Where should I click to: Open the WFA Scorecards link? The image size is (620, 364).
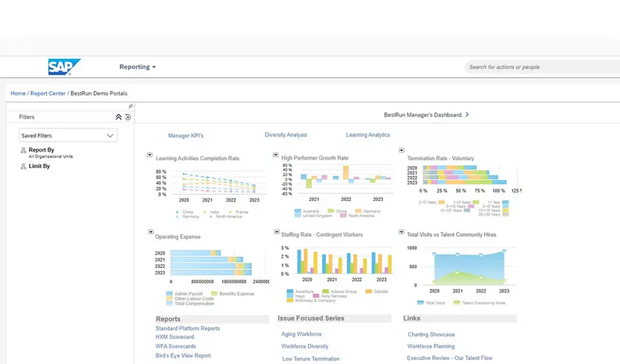[176, 347]
